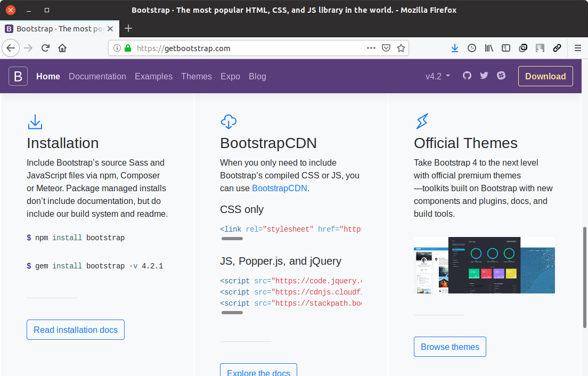Open a new browser tab
The width and height of the screenshot is (588, 376).
pyautogui.click(x=128, y=28)
